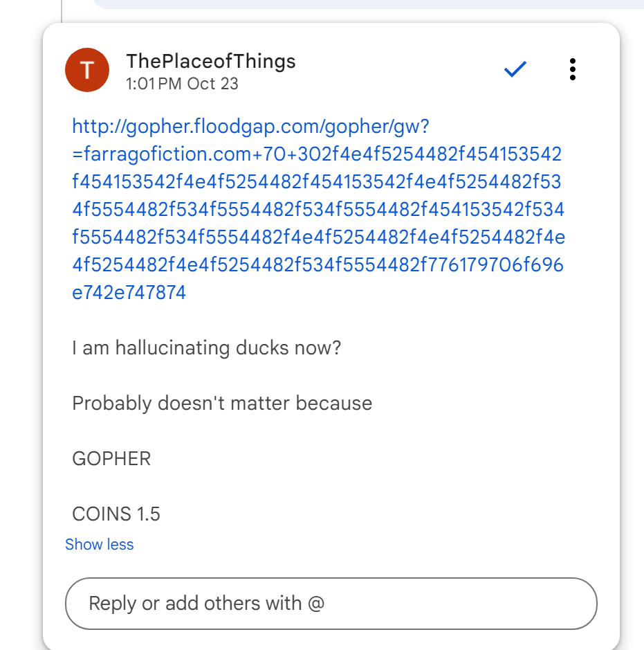Click the "@" symbol in reply box

[316, 603]
